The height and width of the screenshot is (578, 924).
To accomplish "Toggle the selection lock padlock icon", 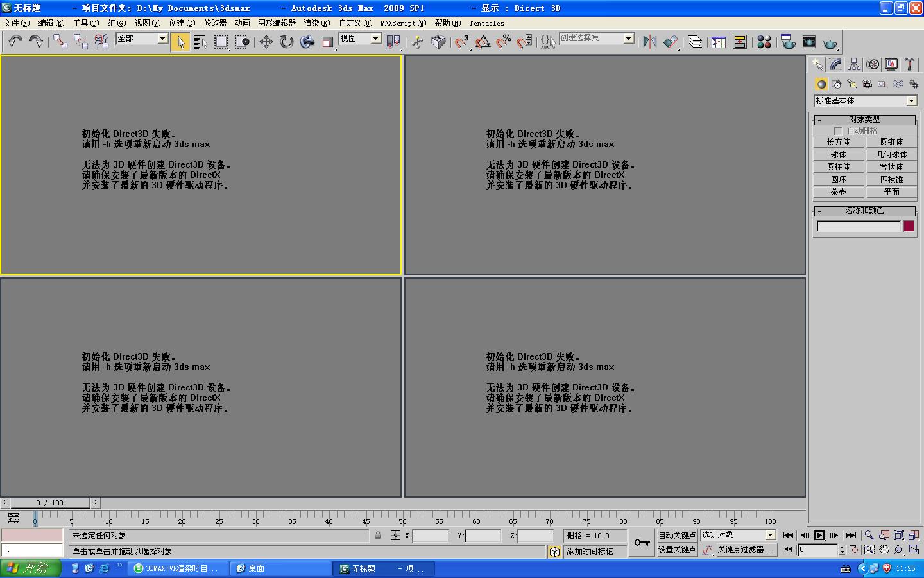I will point(378,535).
